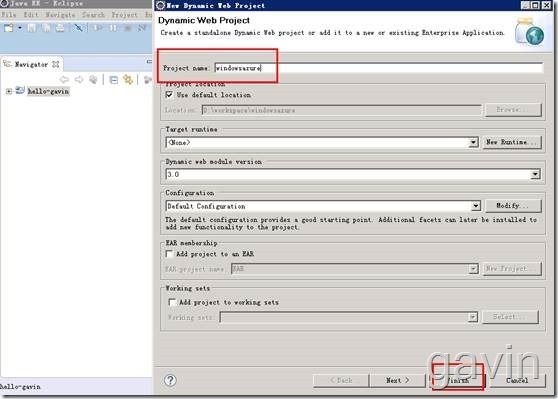558x399 pixels.
Task: Select the Navigator view tab
Action: click(x=31, y=64)
